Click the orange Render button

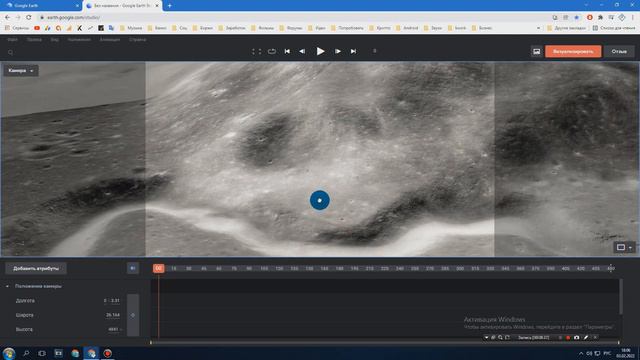(573, 51)
